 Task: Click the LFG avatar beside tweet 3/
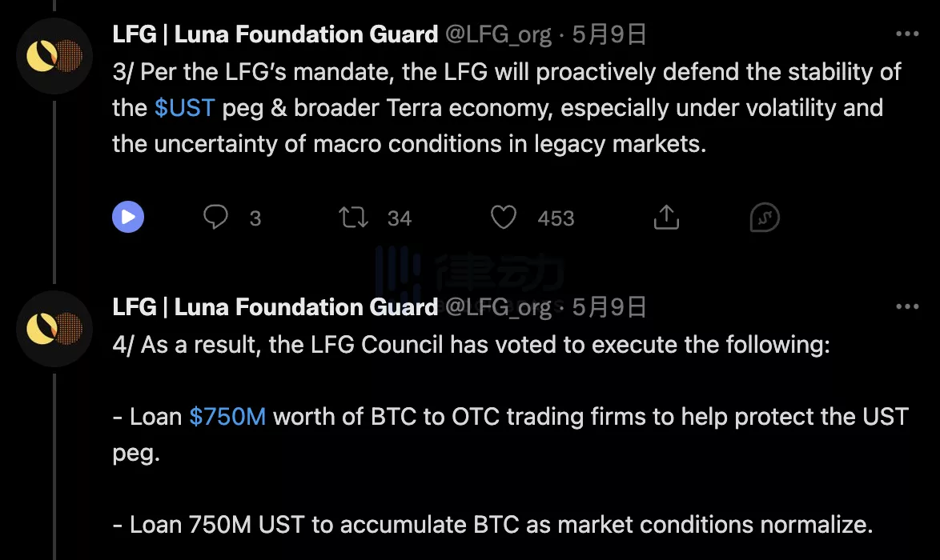point(54,54)
